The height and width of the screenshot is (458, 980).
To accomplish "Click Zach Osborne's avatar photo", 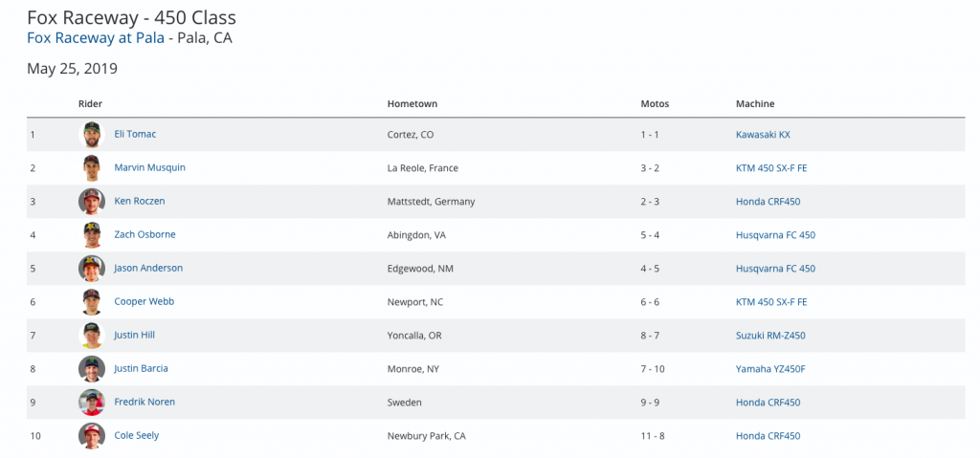I will 92,235.
